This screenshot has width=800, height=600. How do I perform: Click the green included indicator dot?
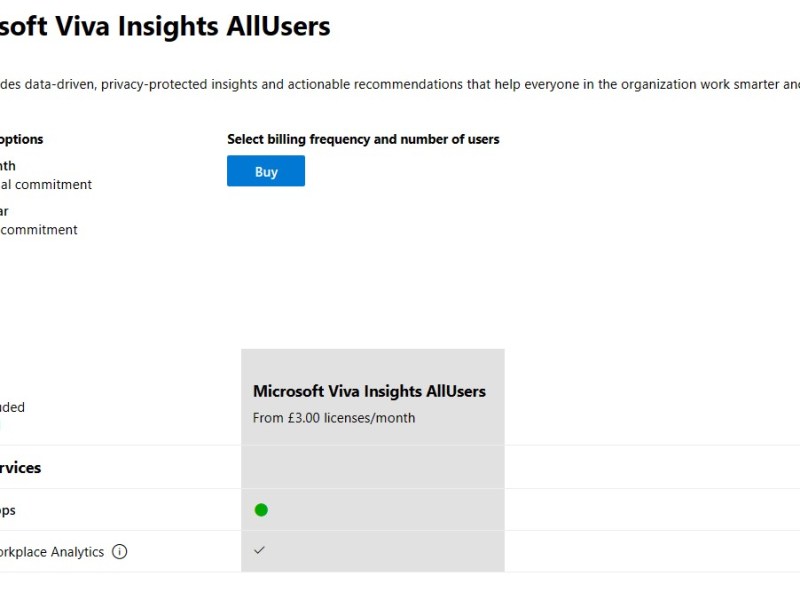(x=261, y=510)
